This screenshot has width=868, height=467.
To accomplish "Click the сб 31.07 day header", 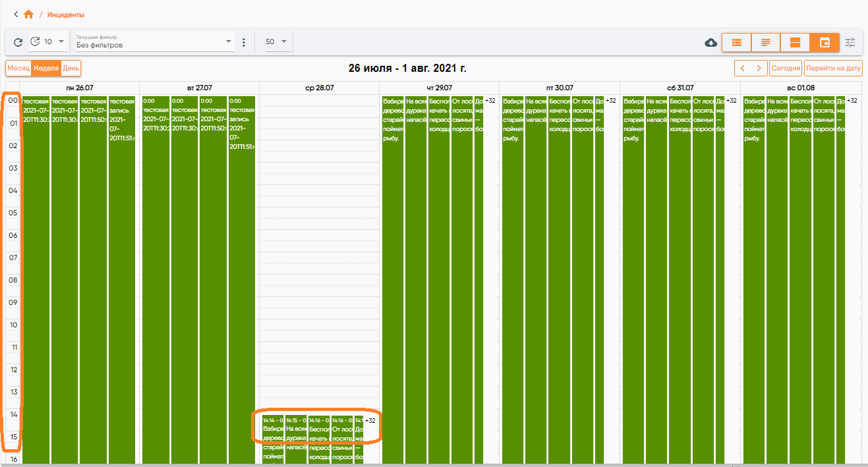I will [680, 88].
